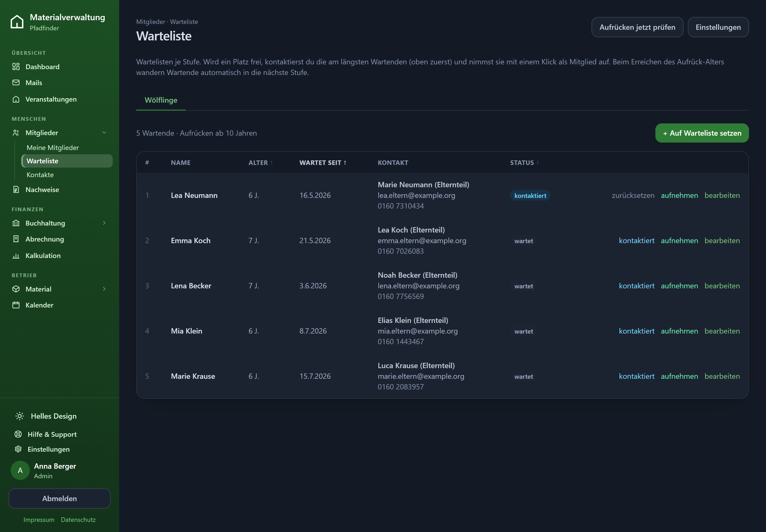This screenshot has height=532, width=766.
Task: Click the Nachweise document icon
Action: pyautogui.click(x=16, y=189)
